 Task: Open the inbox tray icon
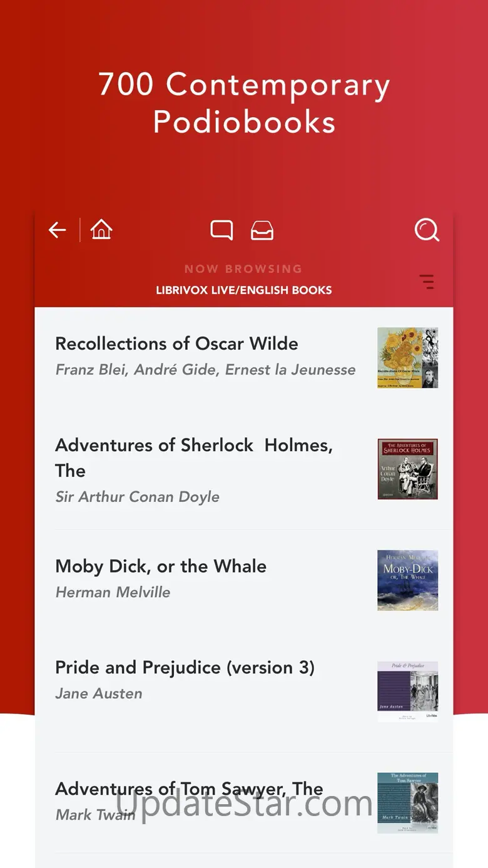pos(262,230)
